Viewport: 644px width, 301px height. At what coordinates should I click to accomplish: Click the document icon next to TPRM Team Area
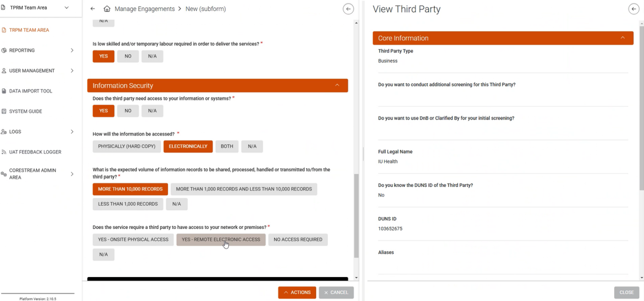point(4,7)
